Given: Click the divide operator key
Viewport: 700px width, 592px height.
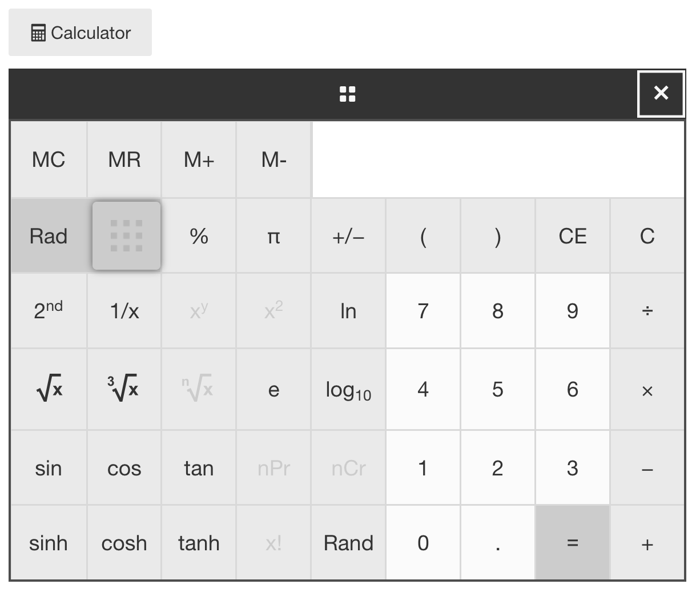Looking at the screenshot, I should (647, 311).
